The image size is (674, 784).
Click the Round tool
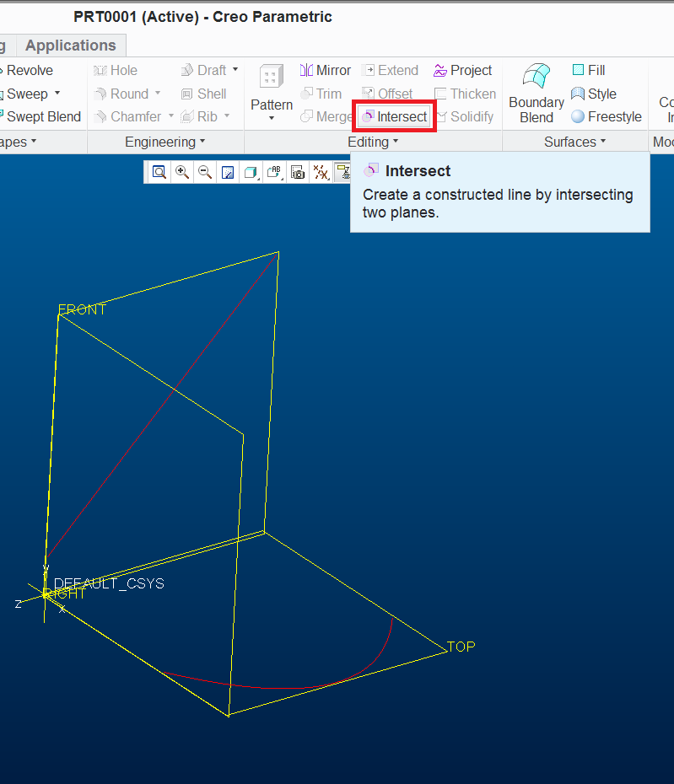121,94
